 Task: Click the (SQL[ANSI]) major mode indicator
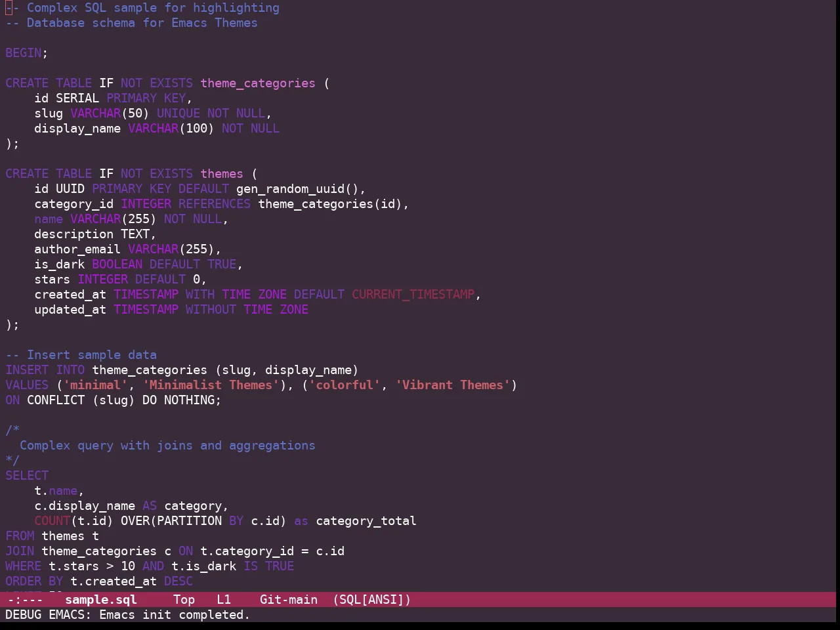[371, 599]
